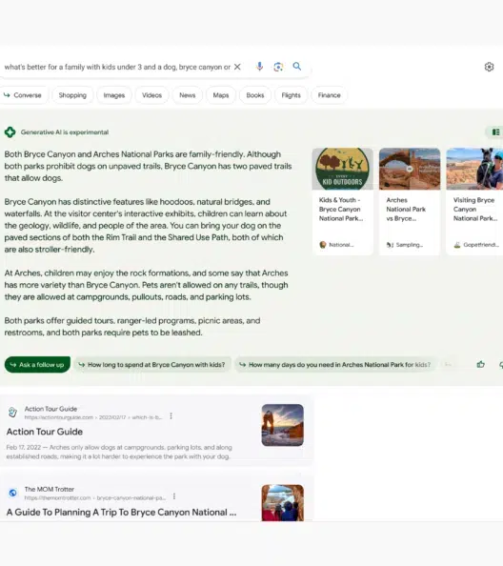Open The MOM Trotter result thumbnail

click(x=282, y=503)
